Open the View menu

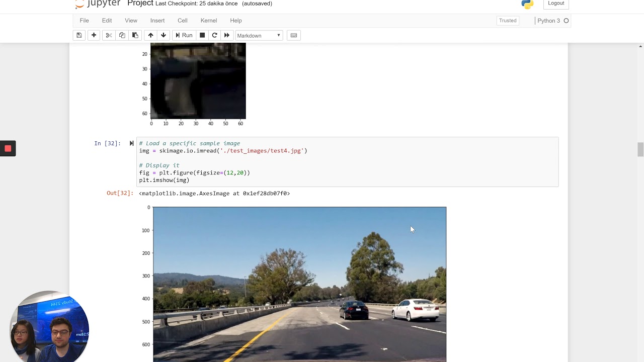click(x=131, y=21)
